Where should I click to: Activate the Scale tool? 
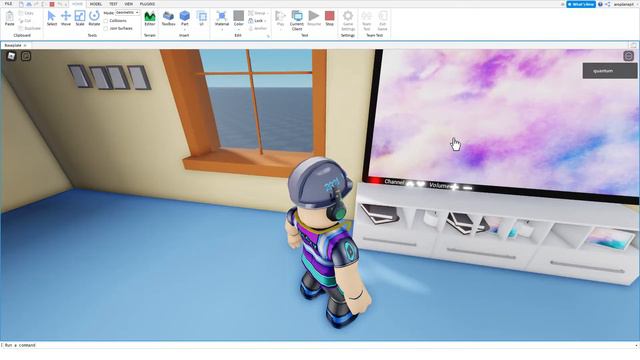[x=80, y=18]
